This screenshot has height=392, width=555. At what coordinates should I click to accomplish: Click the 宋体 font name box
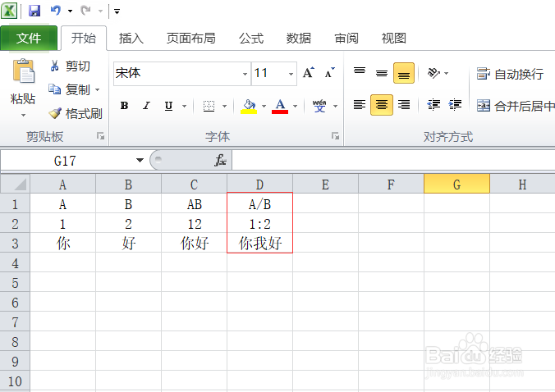pyautogui.click(x=177, y=74)
